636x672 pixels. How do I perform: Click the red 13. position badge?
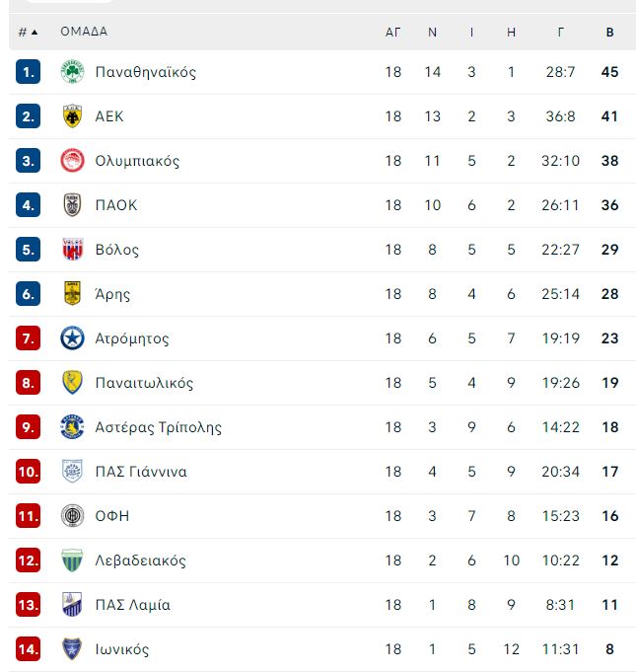pos(28,605)
